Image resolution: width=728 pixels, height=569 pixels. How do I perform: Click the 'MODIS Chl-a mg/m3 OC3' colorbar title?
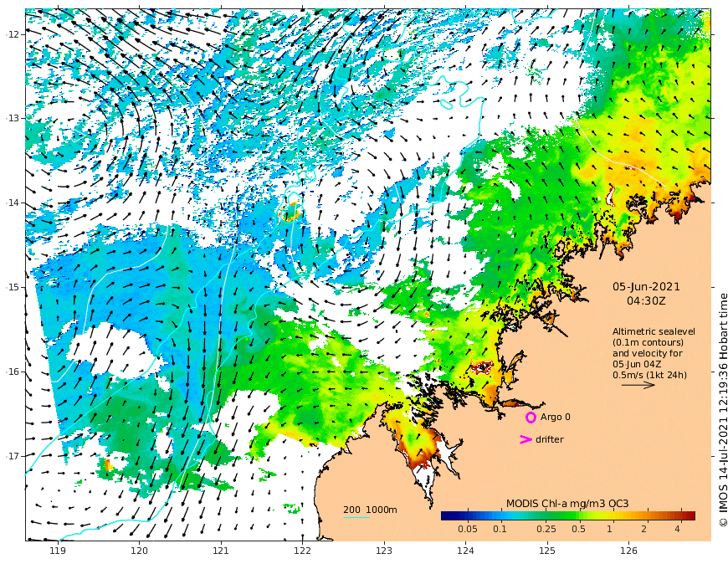click(x=567, y=504)
